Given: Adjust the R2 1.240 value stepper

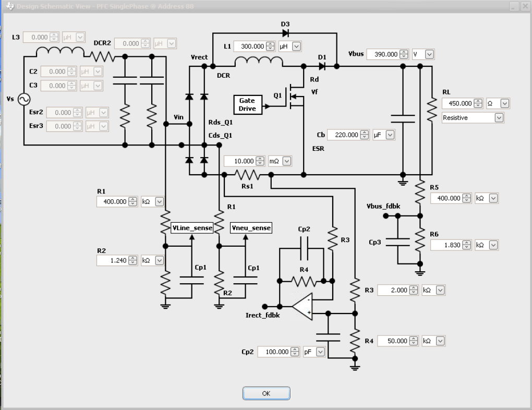Looking at the screenshot, I should 132,260.
